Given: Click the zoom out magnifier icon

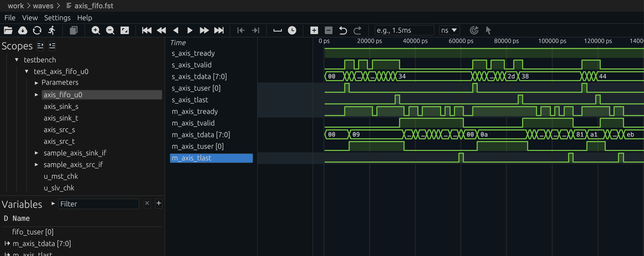Looking at the screenshot, I should [110, 30].
